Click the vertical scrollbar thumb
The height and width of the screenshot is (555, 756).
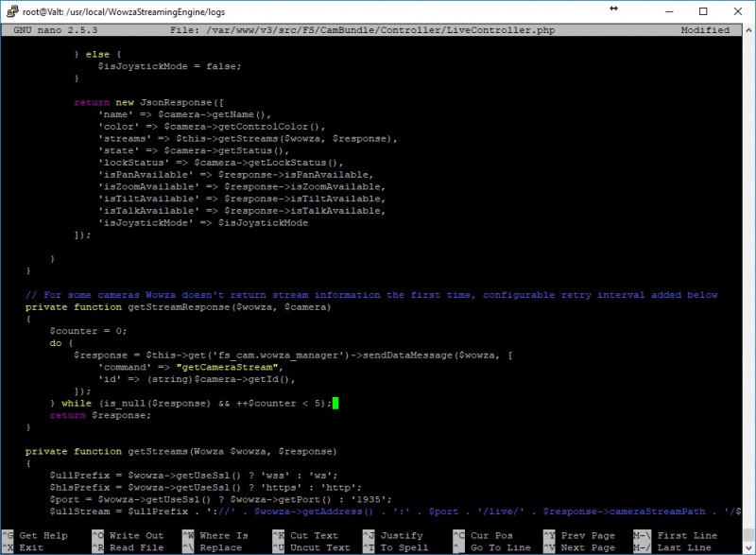(x=748, y=535)
